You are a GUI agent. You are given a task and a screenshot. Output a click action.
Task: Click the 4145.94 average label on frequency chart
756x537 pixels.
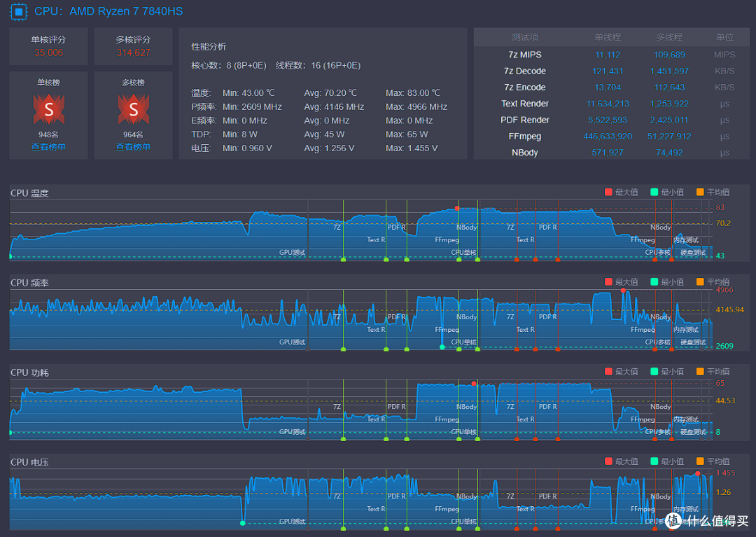[x=729, y=309]
